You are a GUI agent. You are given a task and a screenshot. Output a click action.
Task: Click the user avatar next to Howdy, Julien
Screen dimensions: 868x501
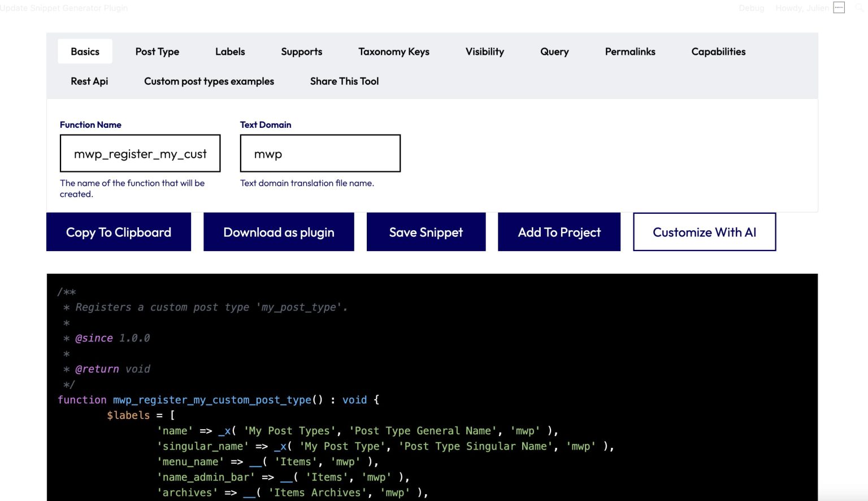pyautogui.click(x=839, y=7)
